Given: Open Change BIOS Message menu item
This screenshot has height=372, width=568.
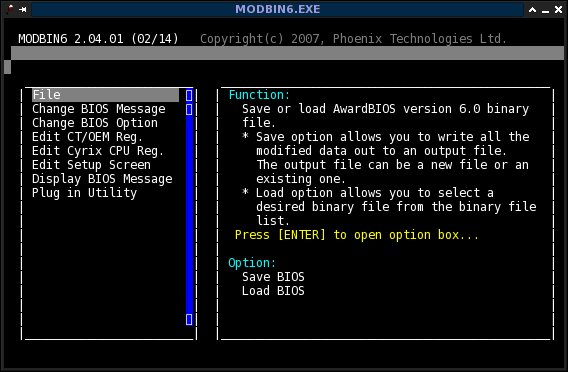Looking at the screenshot, I should (99, 109).
